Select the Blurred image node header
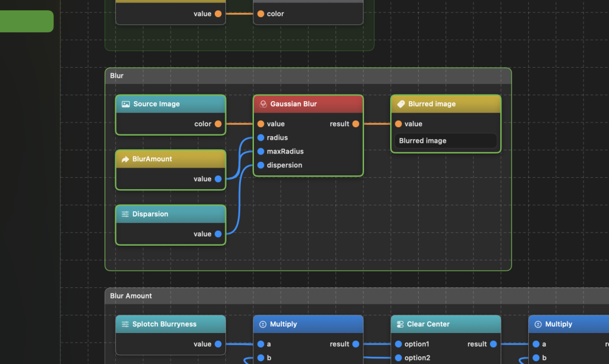 pyautogui.click(x=445, y=104)
